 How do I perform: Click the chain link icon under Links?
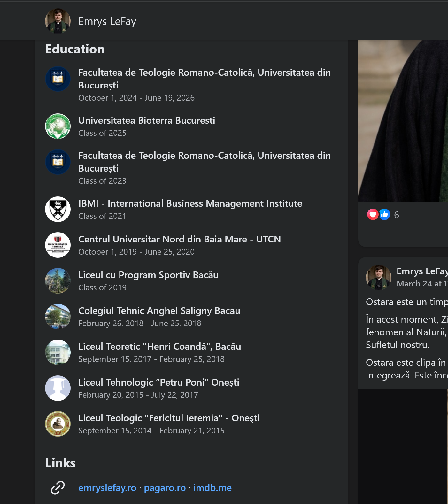point(58,488)
